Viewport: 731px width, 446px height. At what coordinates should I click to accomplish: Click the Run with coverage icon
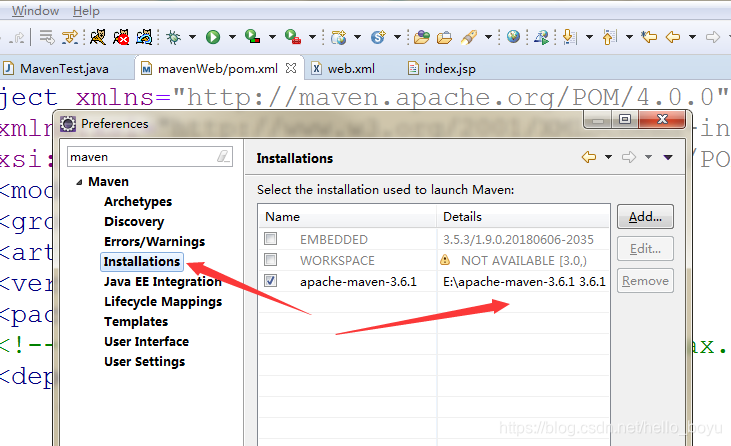(252, 37)
